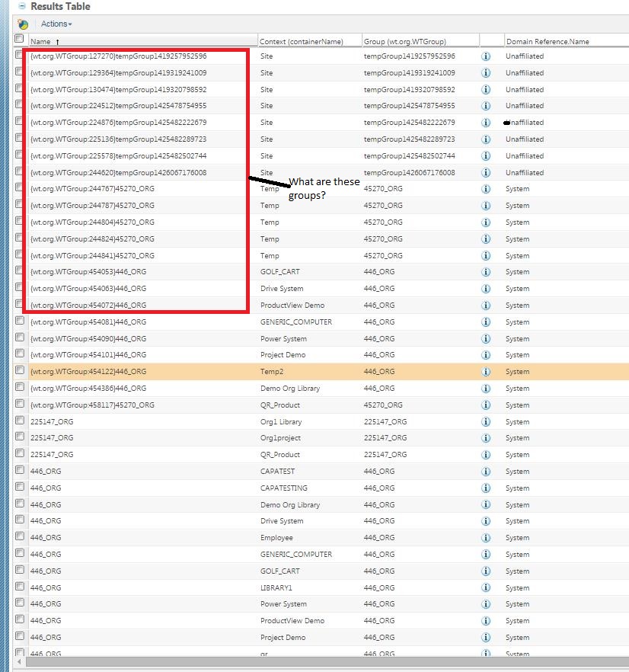Screen dimensions: 629x672
Task: Open info icon for tempGroup1419257952596
Action: click(x=486, y=56)
